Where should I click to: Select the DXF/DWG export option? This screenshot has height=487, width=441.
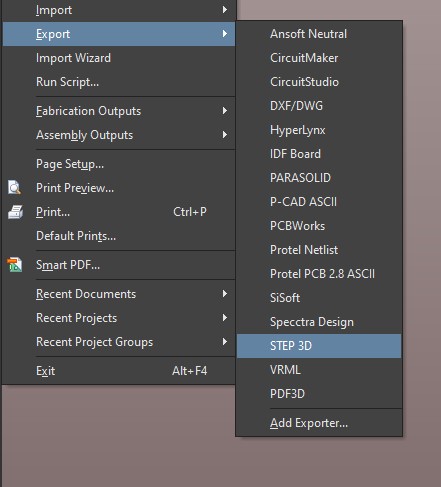coord(319,106)
